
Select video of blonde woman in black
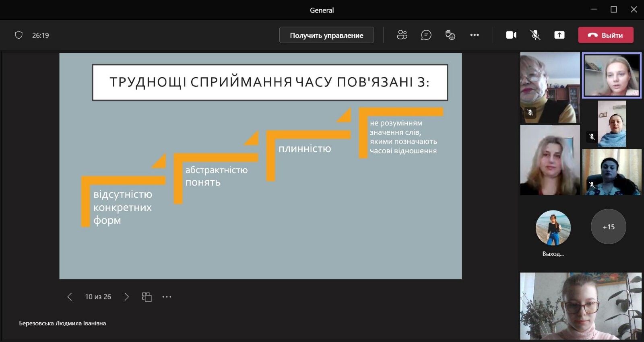point(550,160)
